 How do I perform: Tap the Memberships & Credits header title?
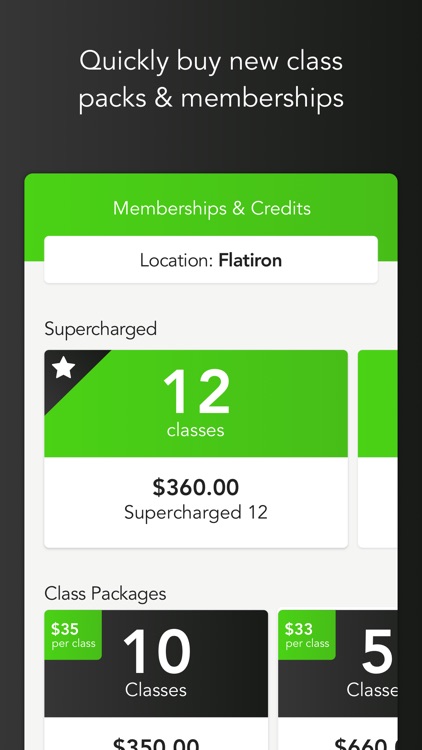coord(212,208)
